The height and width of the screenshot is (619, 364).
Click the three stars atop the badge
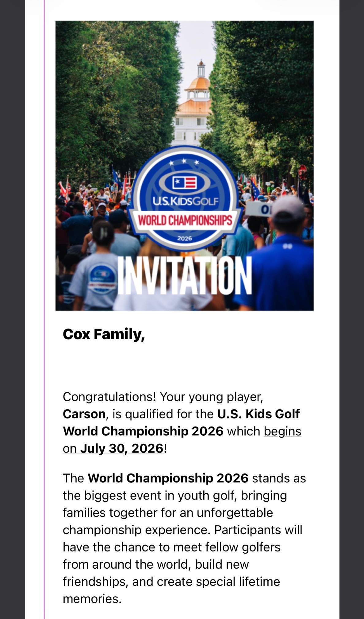click(184, 162)
